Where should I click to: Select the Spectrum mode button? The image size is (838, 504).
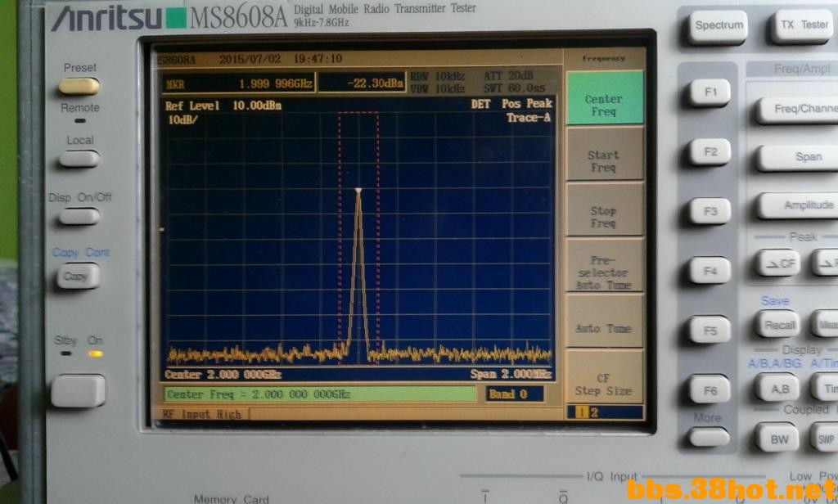(719, 26)
